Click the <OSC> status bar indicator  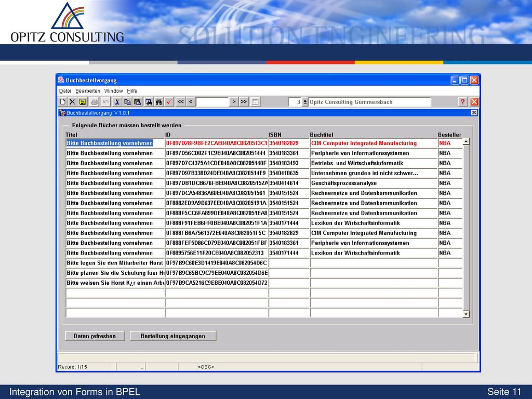coord(206,367)
